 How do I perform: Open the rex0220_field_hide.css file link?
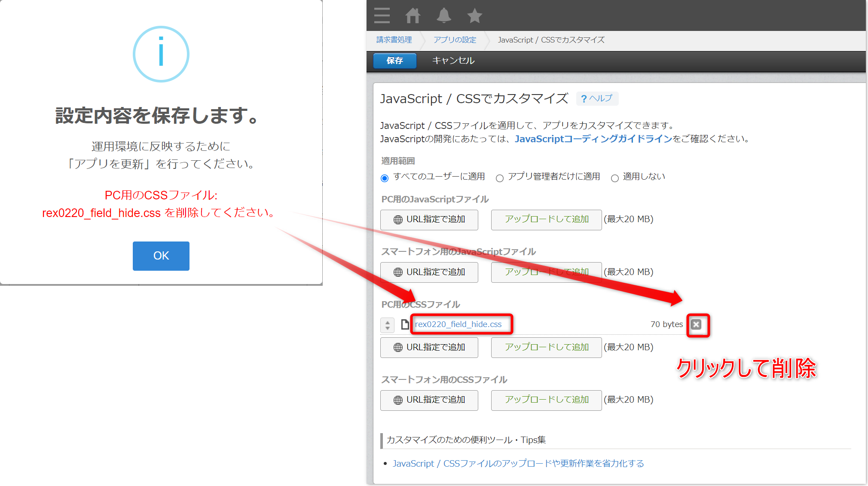[x=458, y=324]
